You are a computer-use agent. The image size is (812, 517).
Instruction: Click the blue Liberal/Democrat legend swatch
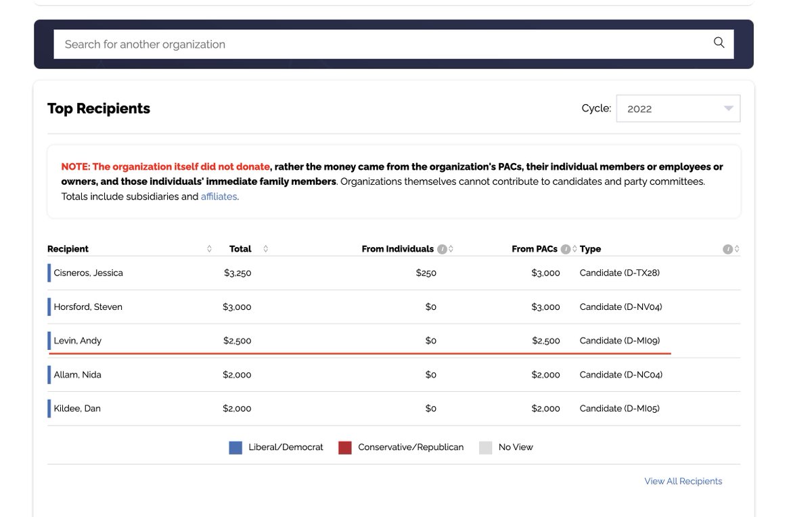[235, 447]
